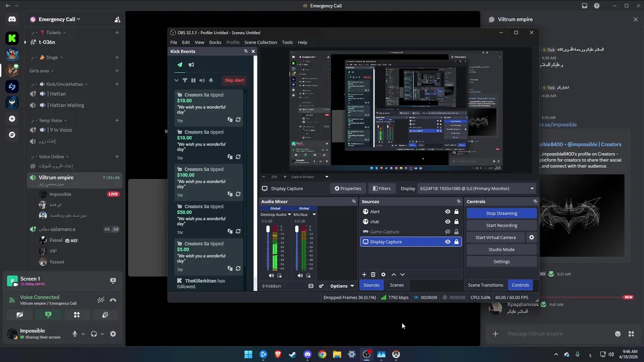Open the Tools menu in OBS

(x=287, y=42)
